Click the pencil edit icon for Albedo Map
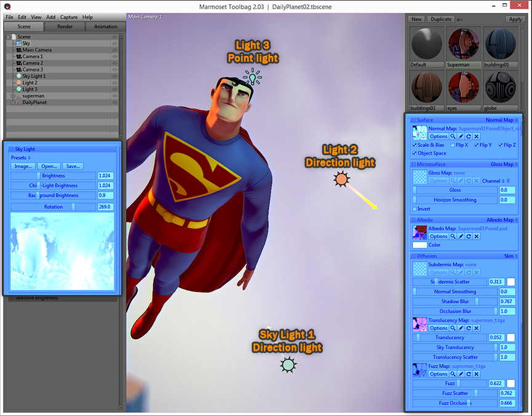The image size is (532, 416). point(461,237)
